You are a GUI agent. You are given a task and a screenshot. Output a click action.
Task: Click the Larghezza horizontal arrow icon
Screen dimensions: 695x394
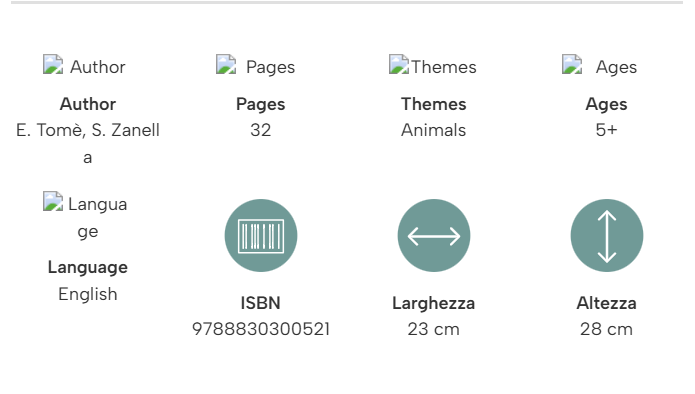tap(433, 235)
